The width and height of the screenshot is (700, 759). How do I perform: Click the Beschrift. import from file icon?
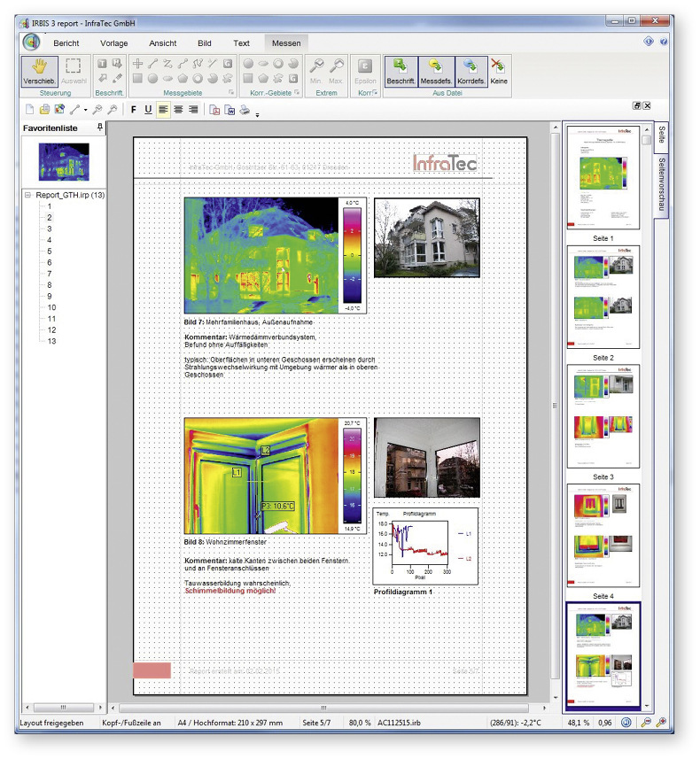pos(401,70)
